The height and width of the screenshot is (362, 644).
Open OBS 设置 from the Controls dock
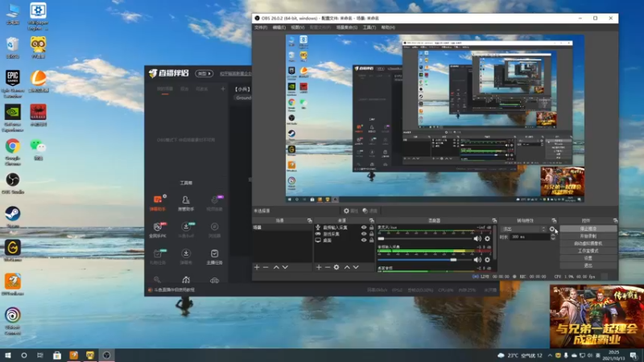588,258
